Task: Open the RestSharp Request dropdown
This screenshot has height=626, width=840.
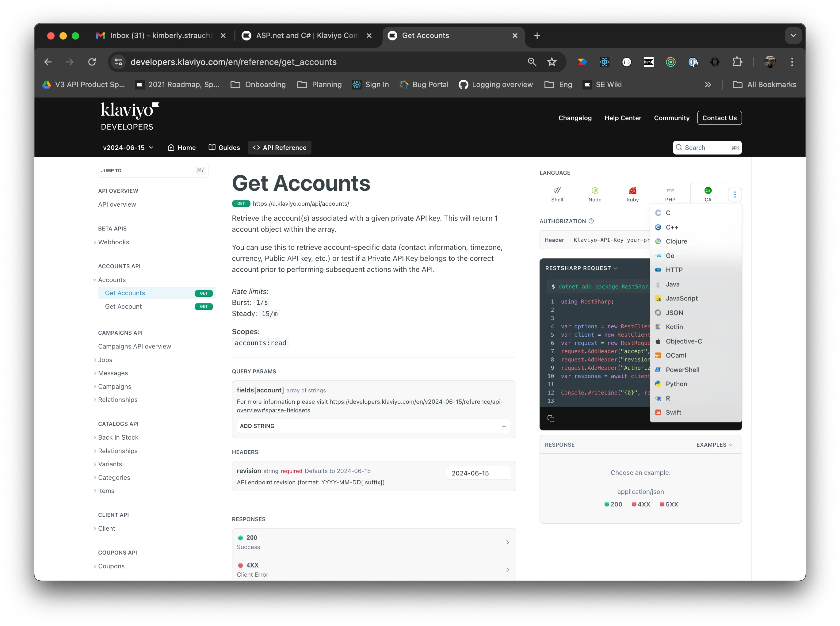Action: [581, 268]
